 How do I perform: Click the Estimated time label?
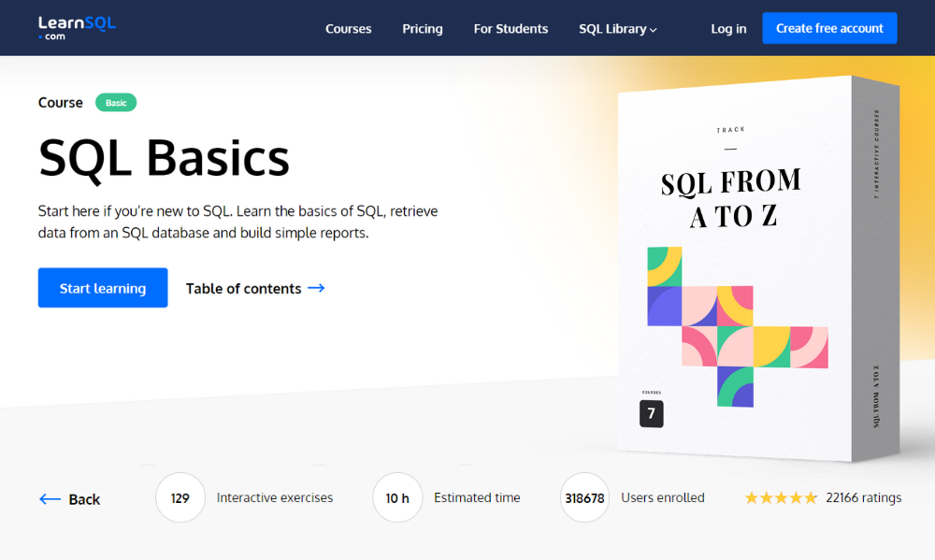coord(477,497)
